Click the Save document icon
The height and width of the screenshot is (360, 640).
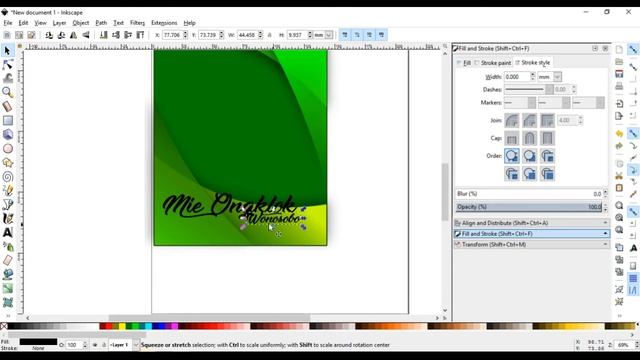tap(619, 74)
